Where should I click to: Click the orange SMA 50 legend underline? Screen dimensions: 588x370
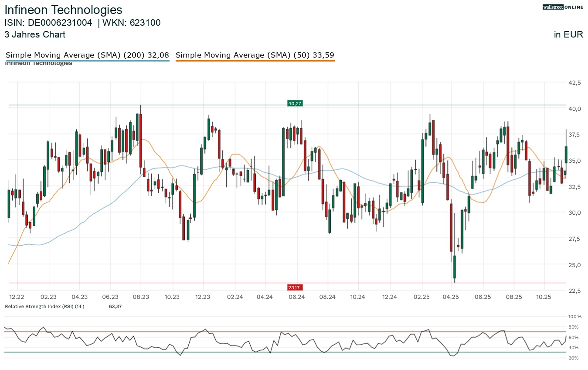pyautogui.click(x=255, y=61)
